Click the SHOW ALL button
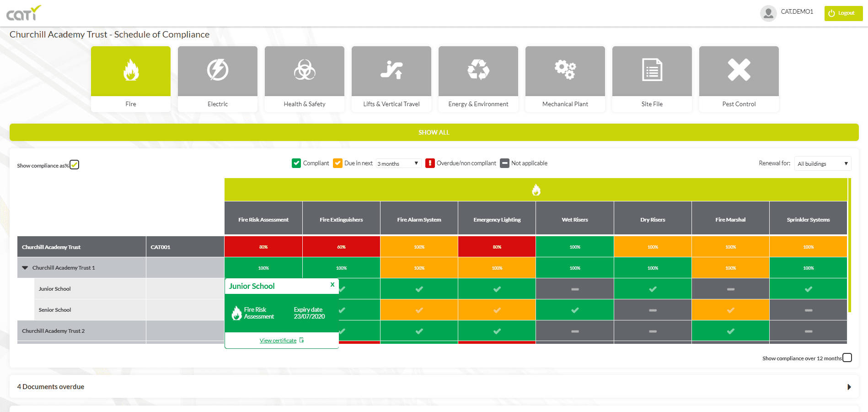This screenshot has width=868, height=412. (434, 132)
